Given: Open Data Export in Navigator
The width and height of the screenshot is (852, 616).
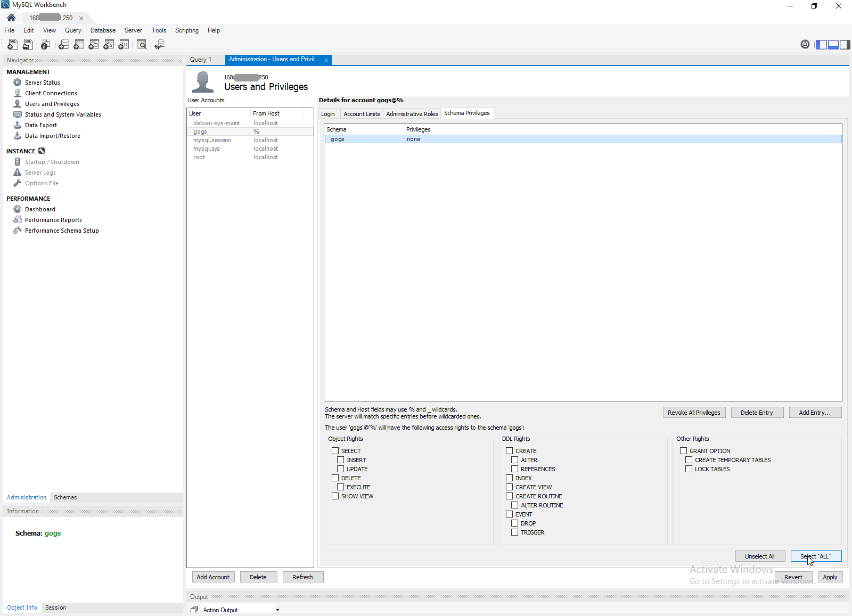Looking at the screenshot, I should pos(41,125).
